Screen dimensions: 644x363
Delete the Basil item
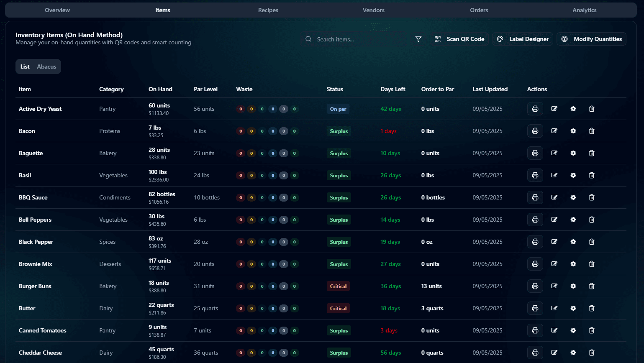591,175
